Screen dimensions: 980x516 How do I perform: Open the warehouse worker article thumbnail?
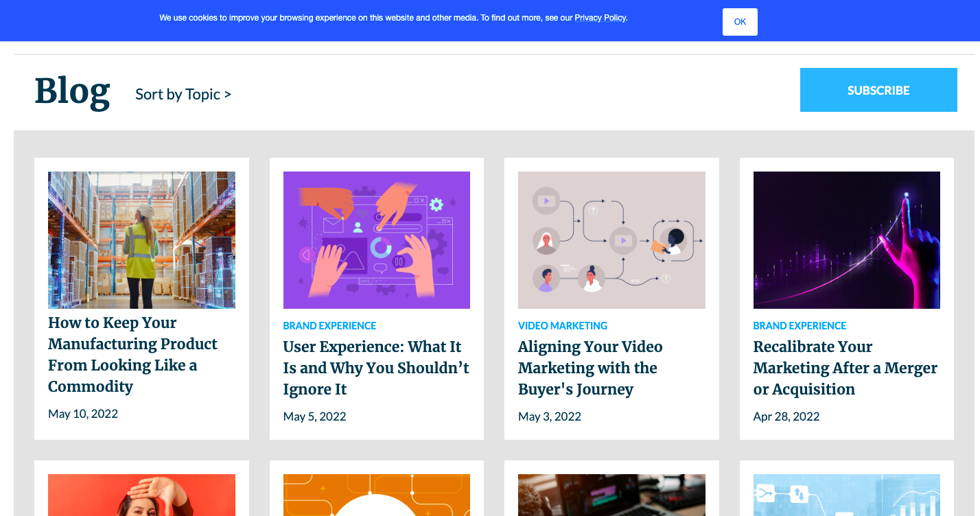[141, 240]
